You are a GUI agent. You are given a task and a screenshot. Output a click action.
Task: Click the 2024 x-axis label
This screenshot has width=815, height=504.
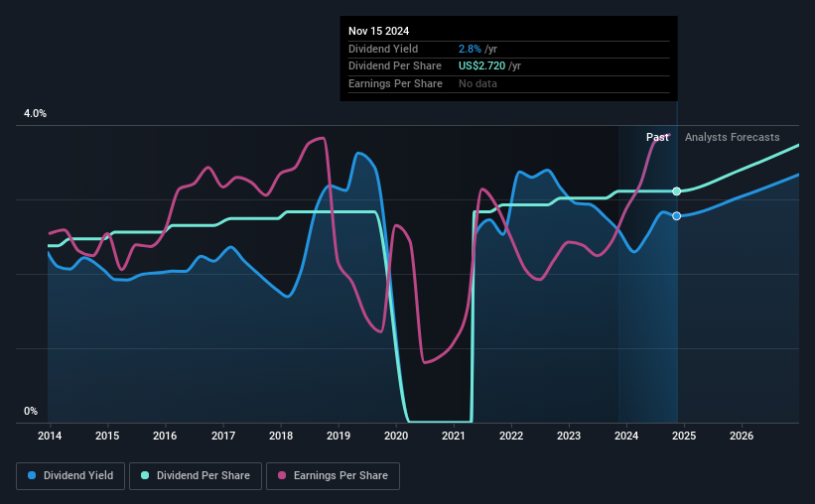626,436
